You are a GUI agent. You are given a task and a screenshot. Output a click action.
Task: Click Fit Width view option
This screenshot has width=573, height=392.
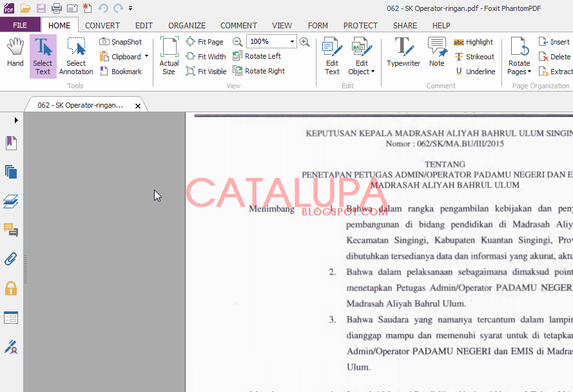point(206,56)
